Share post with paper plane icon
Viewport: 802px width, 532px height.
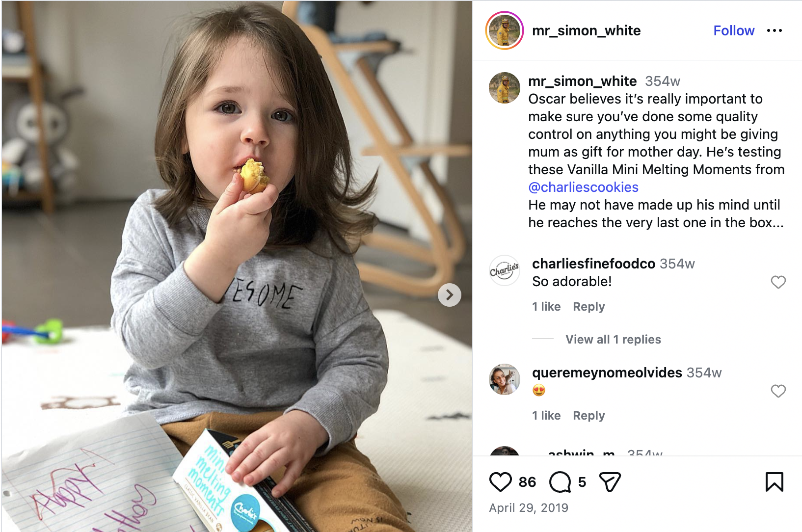610,482
